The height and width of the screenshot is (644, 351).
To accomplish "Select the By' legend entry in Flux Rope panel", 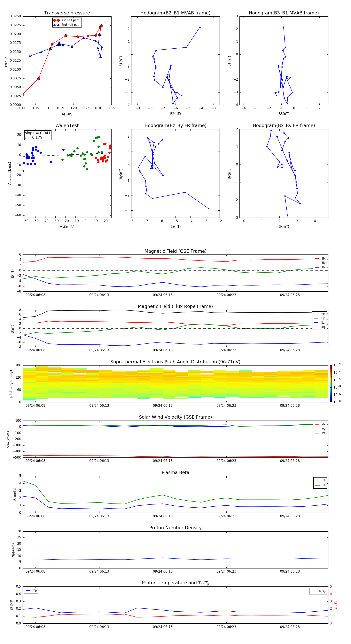I will (x=320, y=318).
